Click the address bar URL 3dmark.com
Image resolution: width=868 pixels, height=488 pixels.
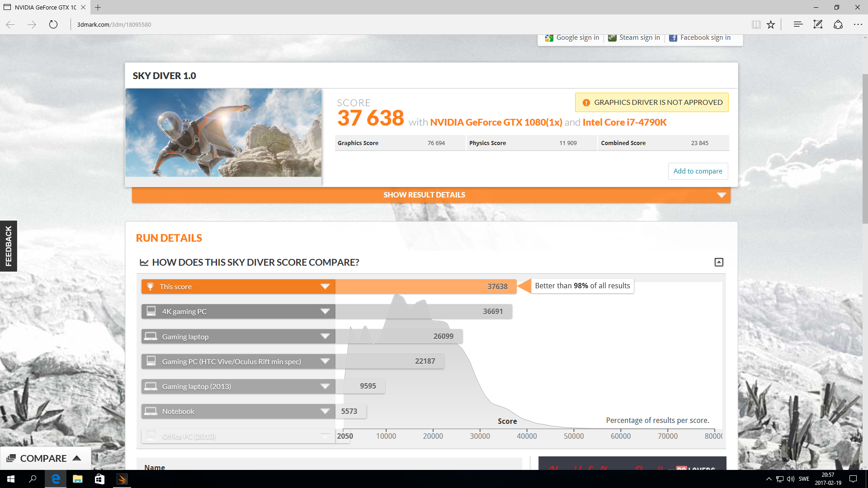tap(114, 24)
